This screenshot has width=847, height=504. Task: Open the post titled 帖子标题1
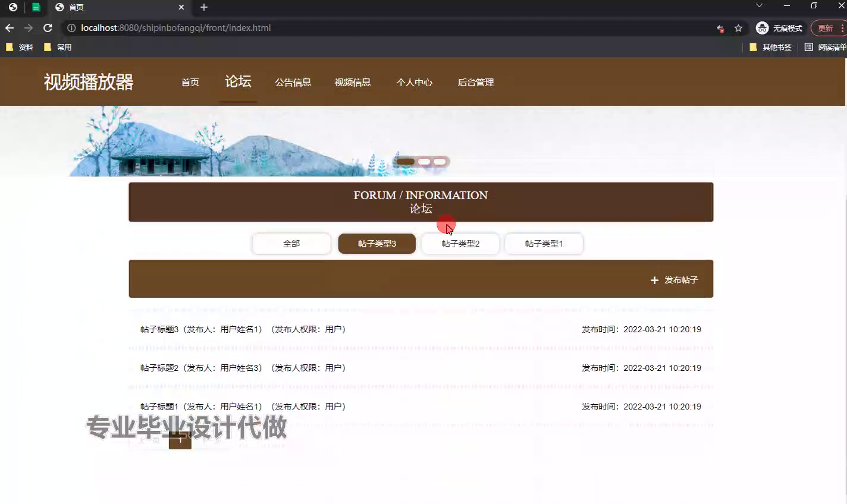pos(421,407)
